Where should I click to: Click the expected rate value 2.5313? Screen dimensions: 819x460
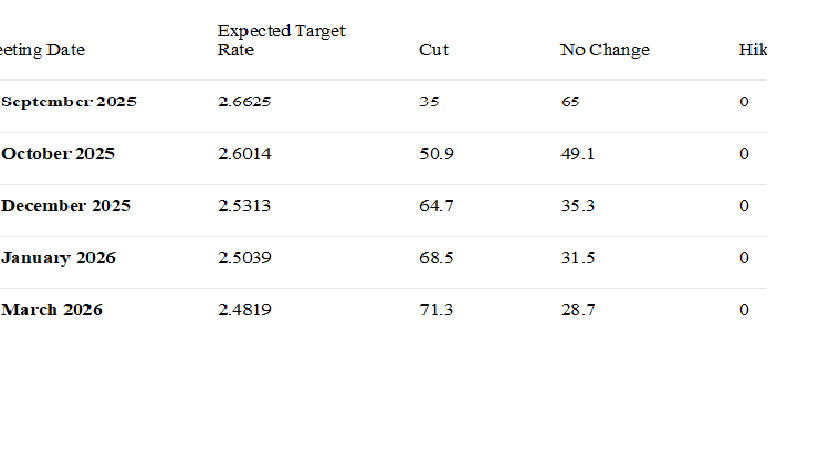pos(244,206)
